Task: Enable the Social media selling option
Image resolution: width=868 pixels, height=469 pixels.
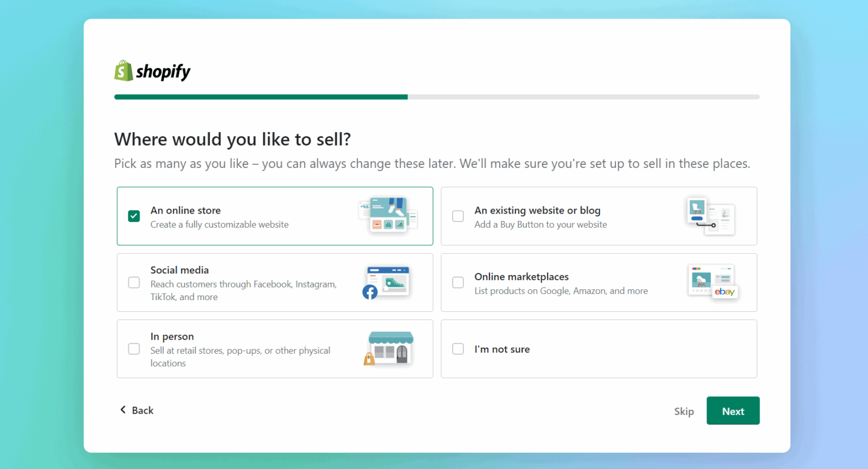Action: point(134,282)
